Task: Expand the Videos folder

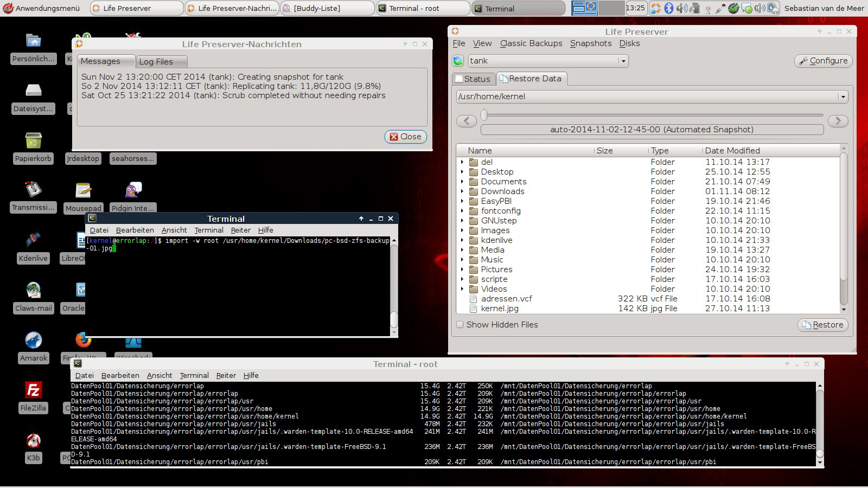Action: point(462,289)
